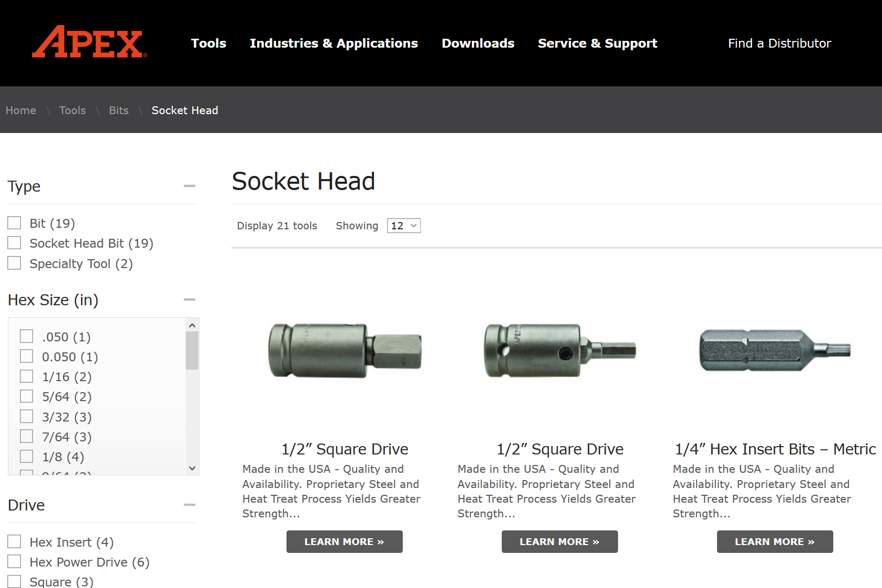Check the Square (3) drive filter
Viewport: 882px width, 588px height.
pyautogui.click(x=14, y=581)
